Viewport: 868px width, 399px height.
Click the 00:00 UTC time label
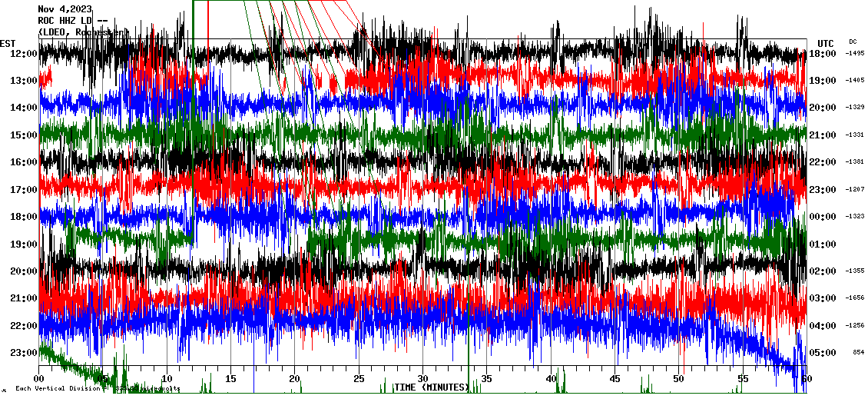point(823,217)
